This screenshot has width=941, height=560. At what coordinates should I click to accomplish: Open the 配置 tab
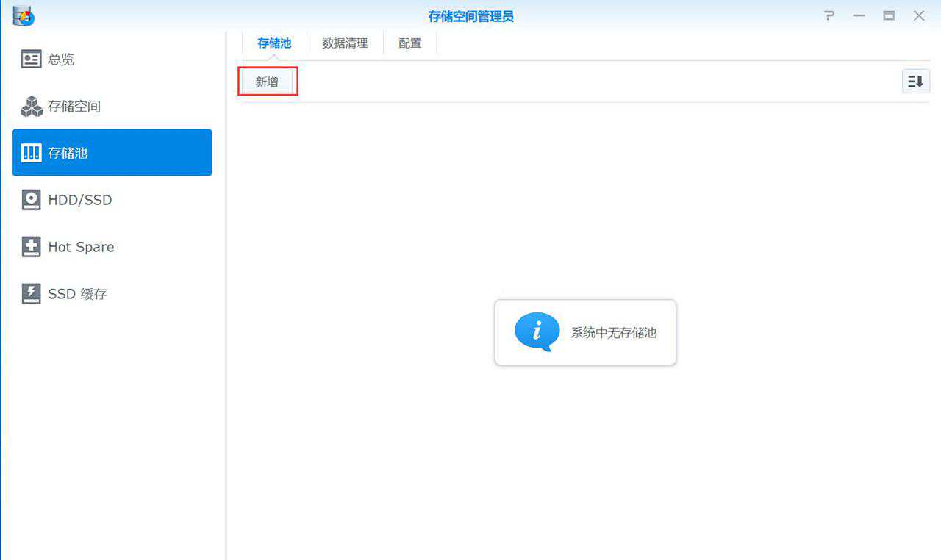click(410, 43)
